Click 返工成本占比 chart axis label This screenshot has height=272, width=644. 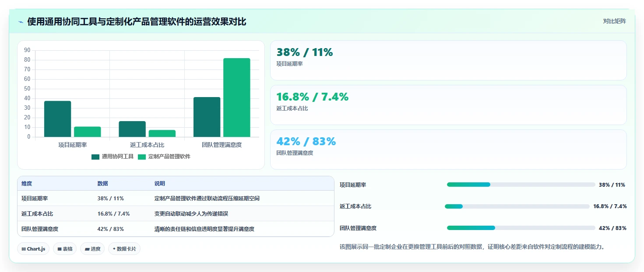pos(147,145)
